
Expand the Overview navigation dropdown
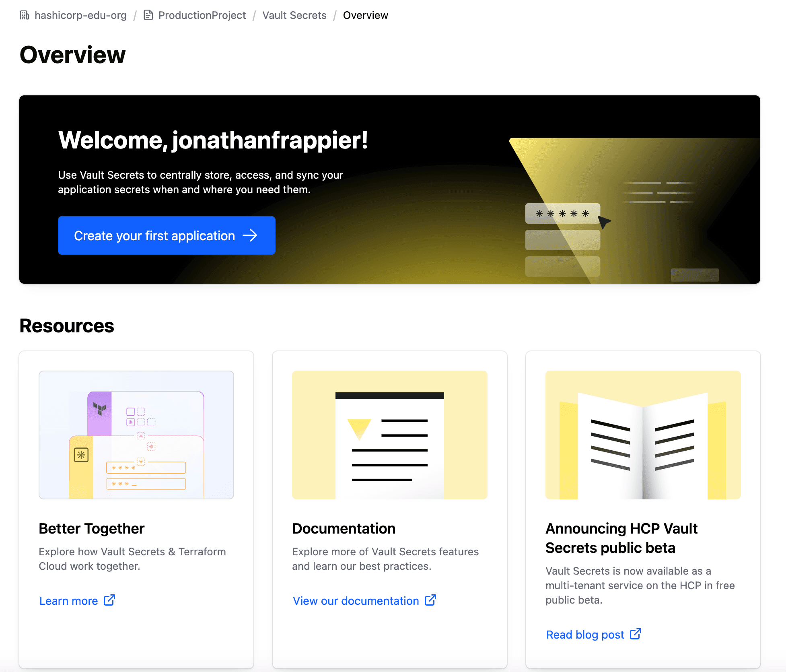[x=364, y=14]
